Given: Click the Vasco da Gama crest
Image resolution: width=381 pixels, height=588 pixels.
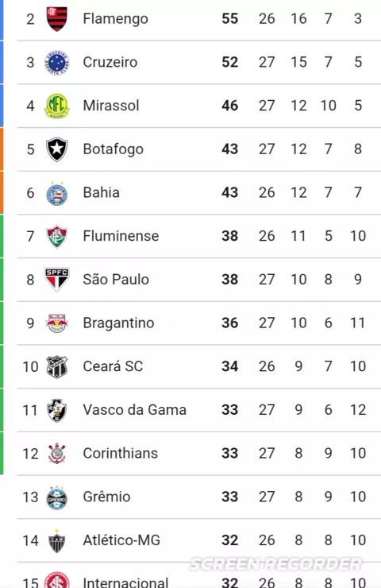Looking at the screenshot, I should [57, 410].
